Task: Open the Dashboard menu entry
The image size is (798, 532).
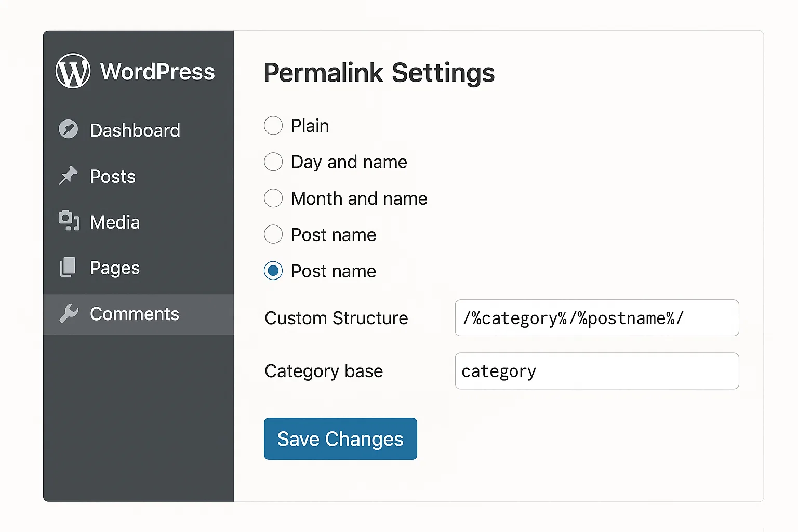Action: pyautogui.click(x=135, y=130)
